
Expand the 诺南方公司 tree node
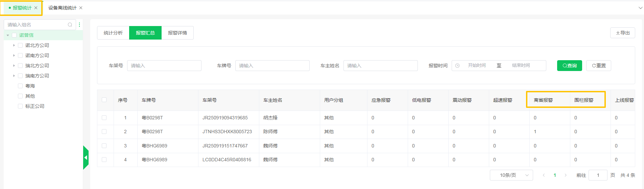tap(14, 55)
